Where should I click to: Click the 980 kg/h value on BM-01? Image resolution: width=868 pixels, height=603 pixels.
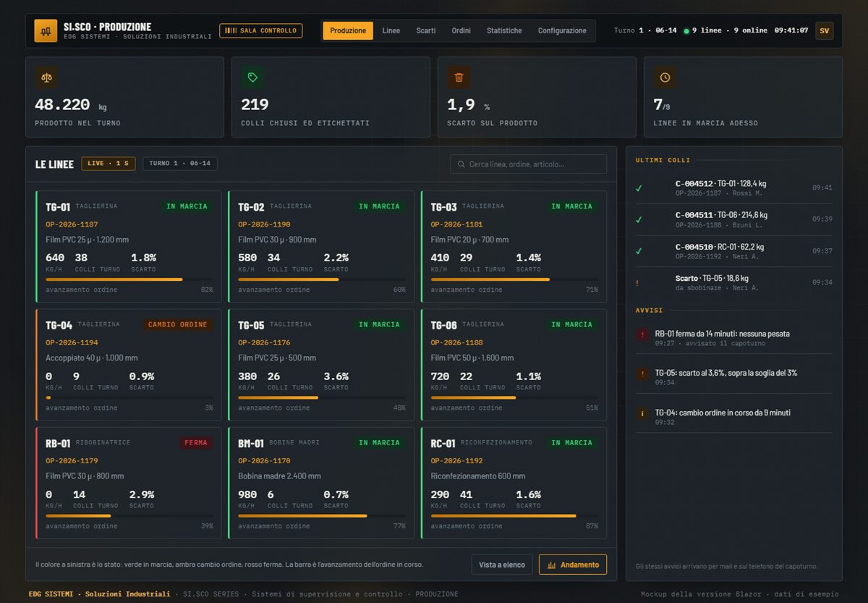[247, 494]
